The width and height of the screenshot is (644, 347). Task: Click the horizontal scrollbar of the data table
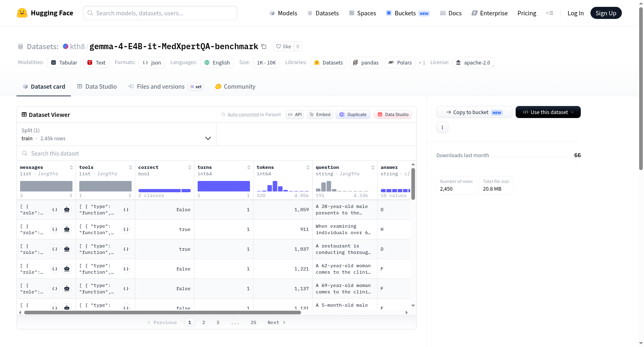click(163, 312)
